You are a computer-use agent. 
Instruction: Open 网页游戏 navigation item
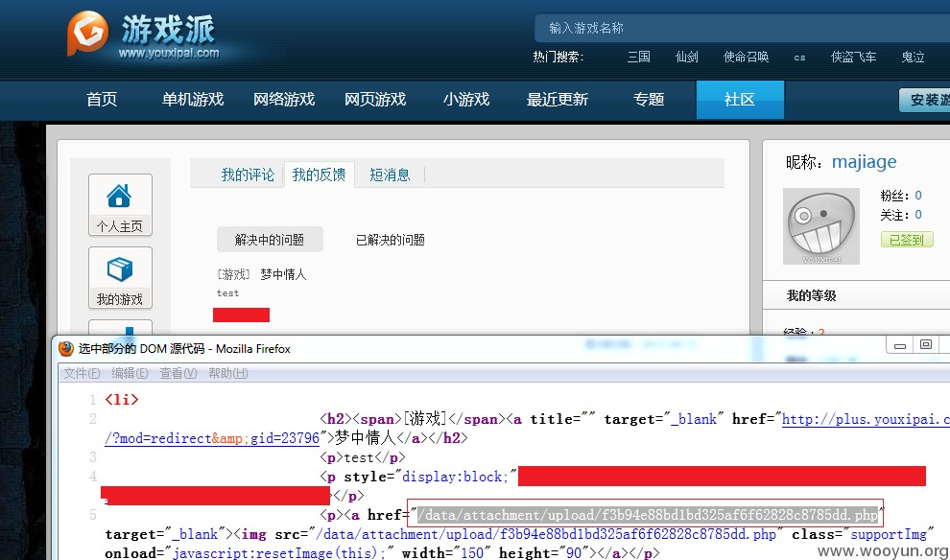pos(375,100)
